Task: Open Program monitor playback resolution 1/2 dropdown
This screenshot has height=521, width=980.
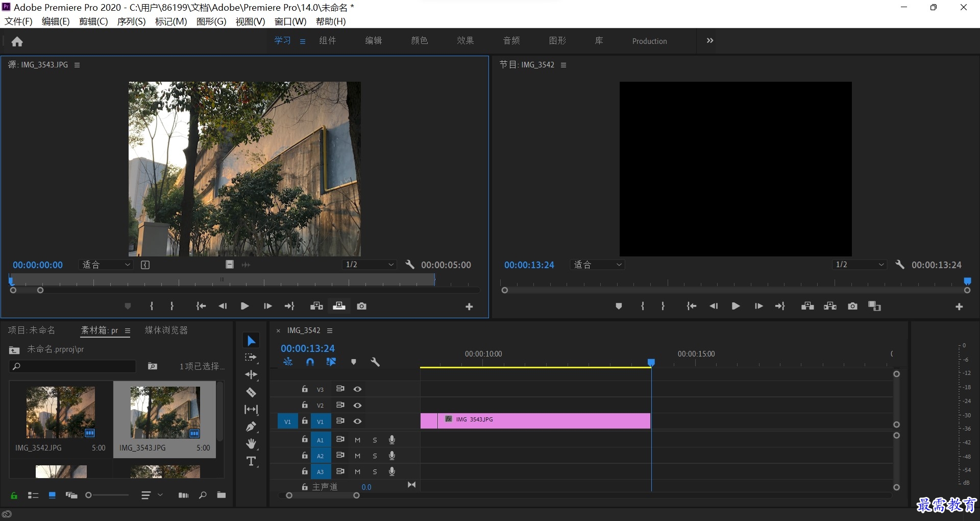Action: [x=860, y=265]
